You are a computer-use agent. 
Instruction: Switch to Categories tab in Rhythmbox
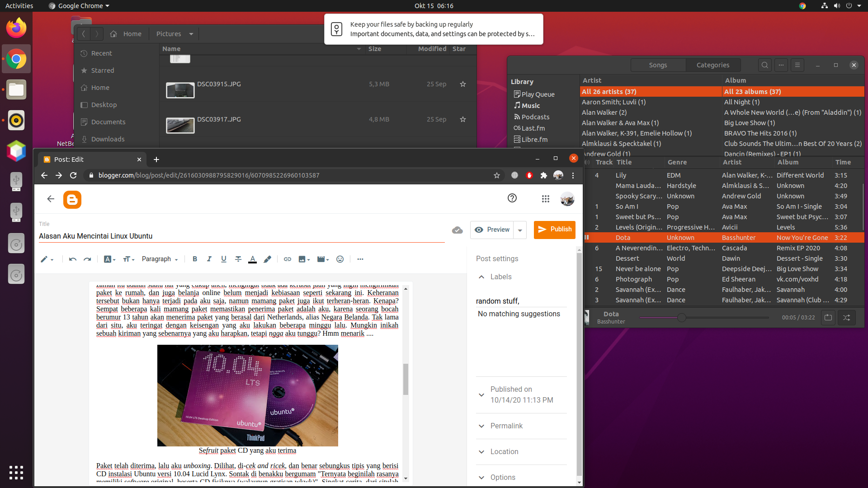tap(712, 65)
